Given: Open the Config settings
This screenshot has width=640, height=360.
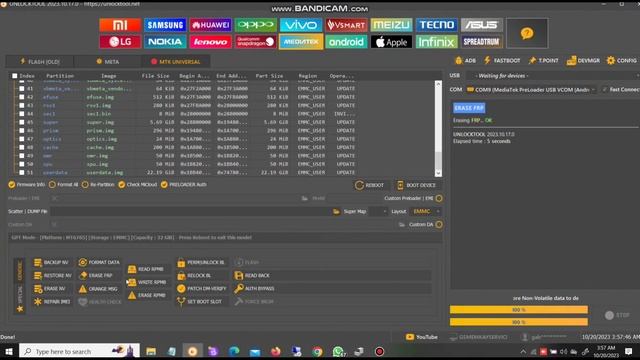Looking at the screenshot, I should point(622,60).
